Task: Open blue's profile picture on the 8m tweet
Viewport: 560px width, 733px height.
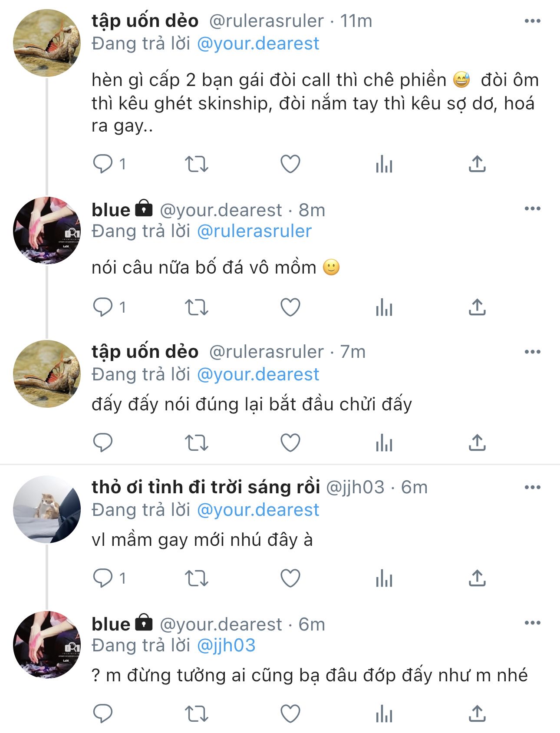Action: click(47, 231)
